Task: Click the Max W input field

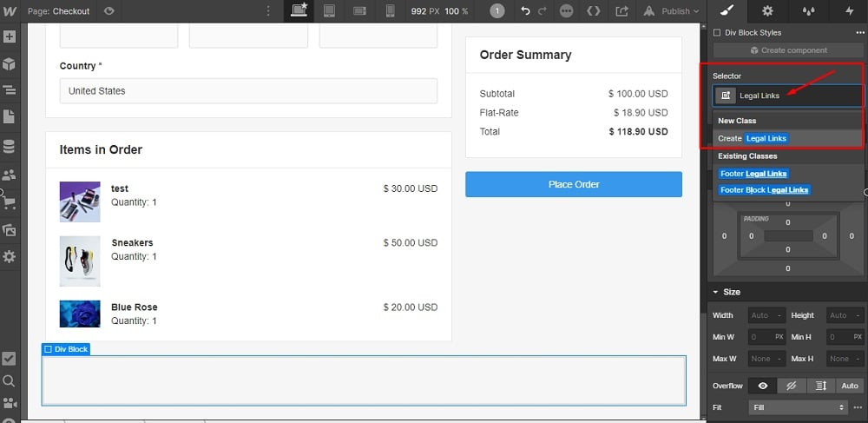Action: [766, 359]
